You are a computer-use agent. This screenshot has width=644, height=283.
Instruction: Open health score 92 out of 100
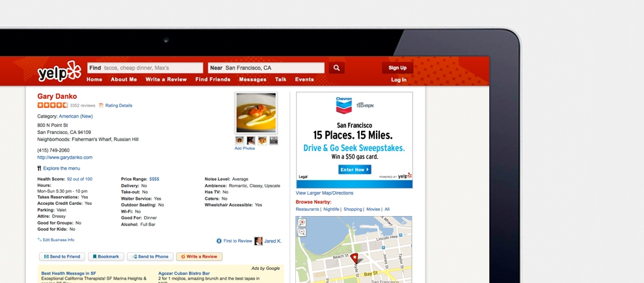click(x=79, y=179)
